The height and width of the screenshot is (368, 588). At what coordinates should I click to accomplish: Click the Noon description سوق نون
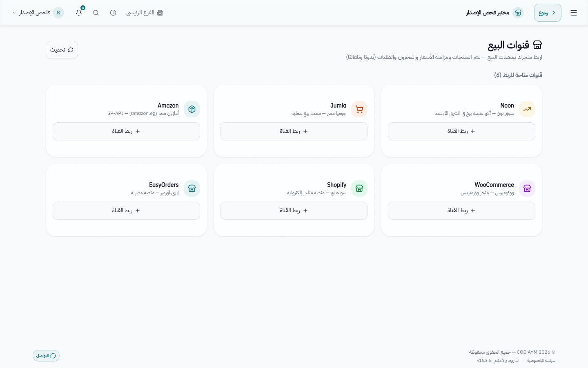click(x=474, y=113)
